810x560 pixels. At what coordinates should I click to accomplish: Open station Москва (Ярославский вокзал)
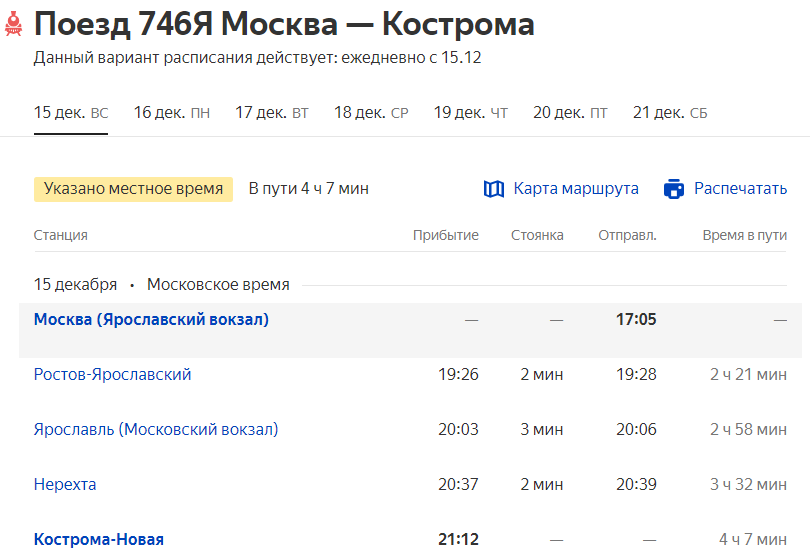coord(151,320)
